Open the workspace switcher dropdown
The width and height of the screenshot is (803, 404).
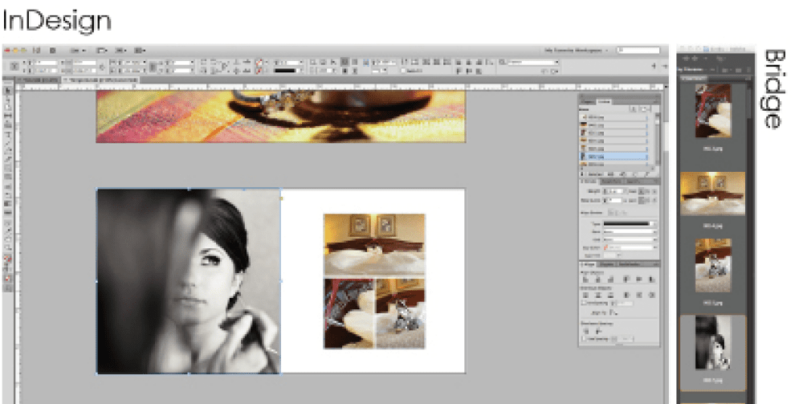point(576,50)
